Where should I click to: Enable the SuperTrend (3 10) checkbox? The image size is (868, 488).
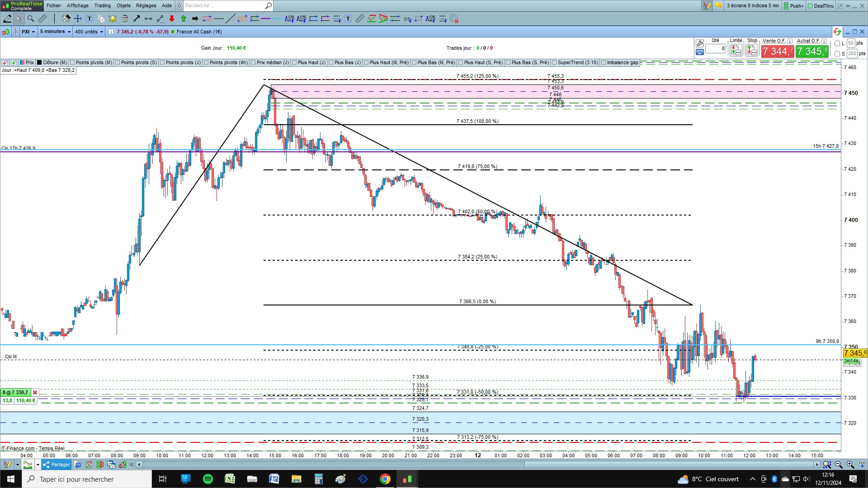coord(555,62)
